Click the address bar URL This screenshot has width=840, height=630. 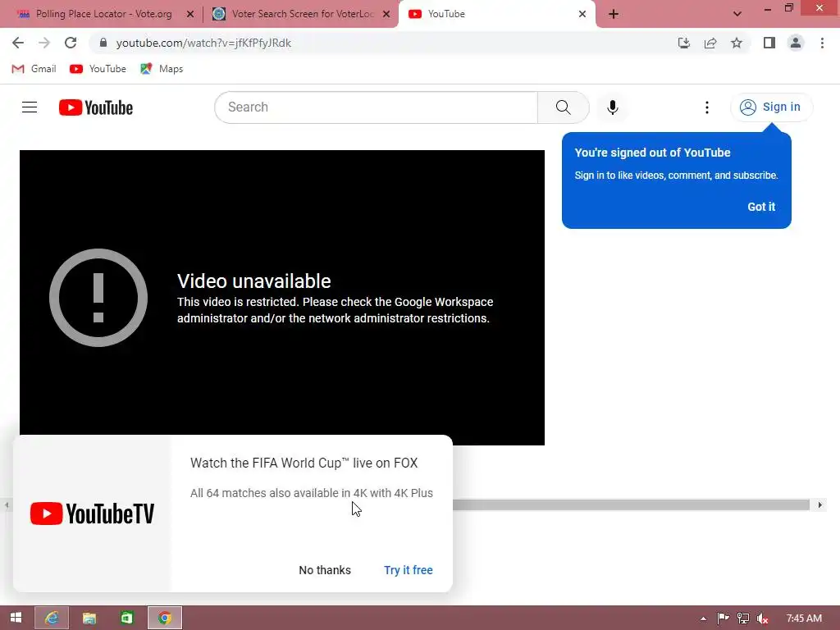203,43
